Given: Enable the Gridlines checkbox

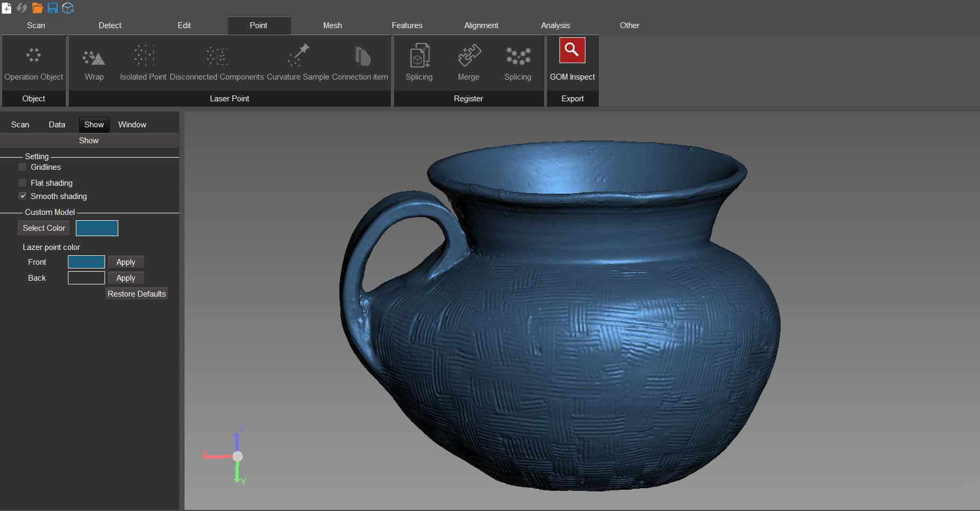Looking at the screenshot, I should pos(23,167).
